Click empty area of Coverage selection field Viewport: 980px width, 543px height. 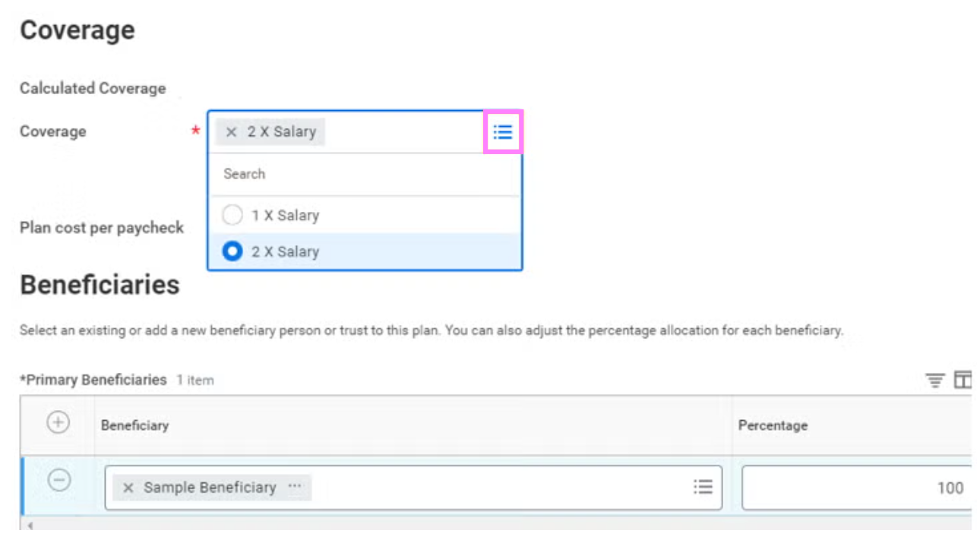coord(403,132)
